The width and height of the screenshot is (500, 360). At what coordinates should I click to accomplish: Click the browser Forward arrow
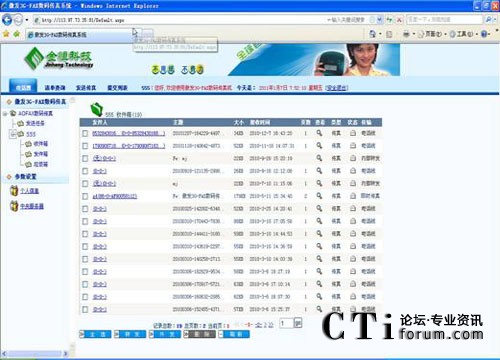coord(18,20)
